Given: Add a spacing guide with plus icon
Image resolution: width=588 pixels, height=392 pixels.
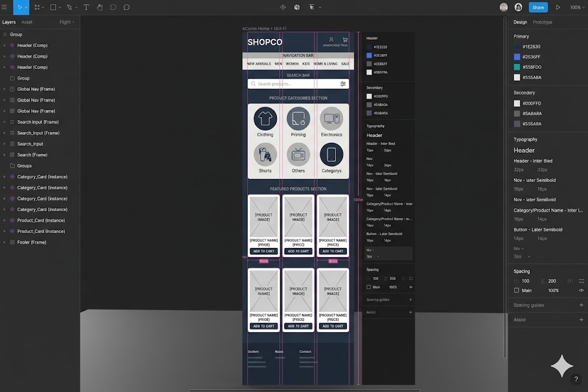Looking at the screenshot, I should (581, 305).
